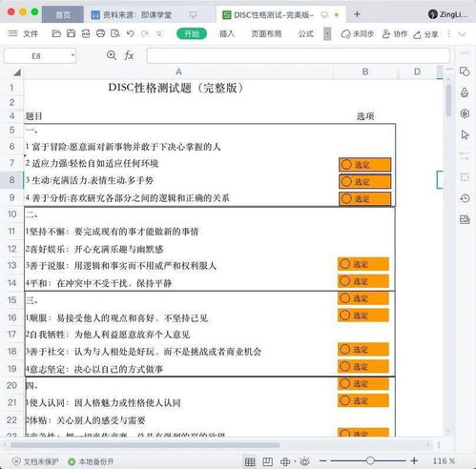
Task: Expand the ribbon collapse chevron at top right
Action: click(462, 34)
